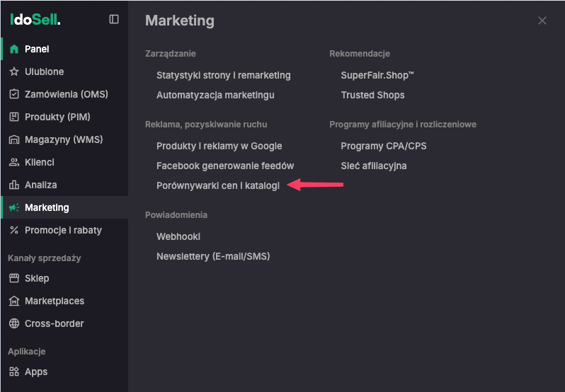Click the Panel home icon

14,49
